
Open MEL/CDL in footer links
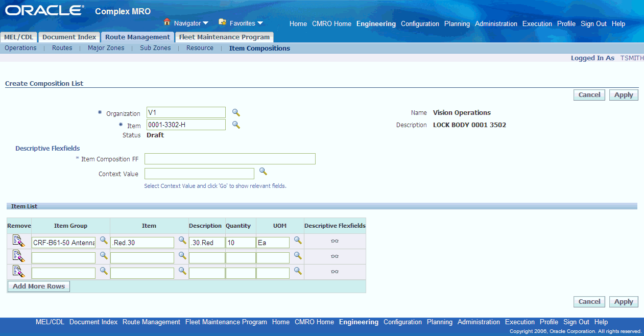click(x=50, y=322)
